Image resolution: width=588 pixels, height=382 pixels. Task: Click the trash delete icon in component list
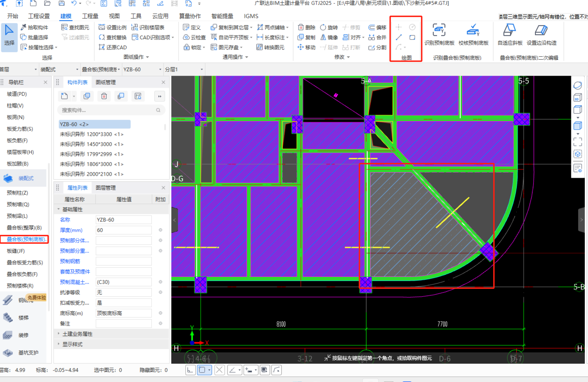point(104,96)
